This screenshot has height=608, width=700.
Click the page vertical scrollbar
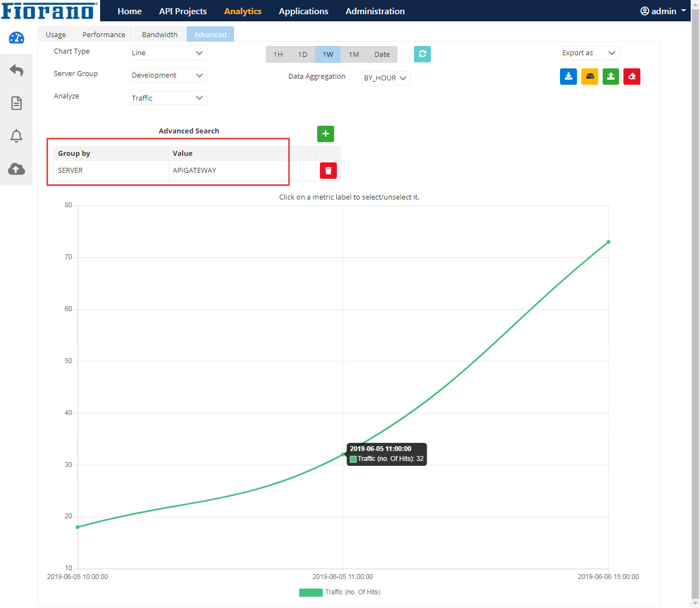[x=695, y=304]
